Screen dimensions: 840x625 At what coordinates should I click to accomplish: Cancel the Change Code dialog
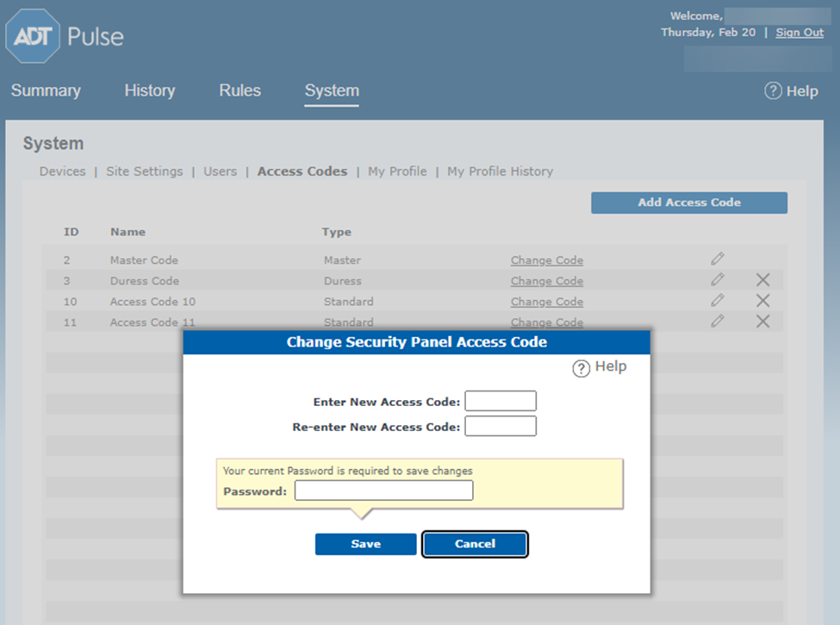click(475, 544)
